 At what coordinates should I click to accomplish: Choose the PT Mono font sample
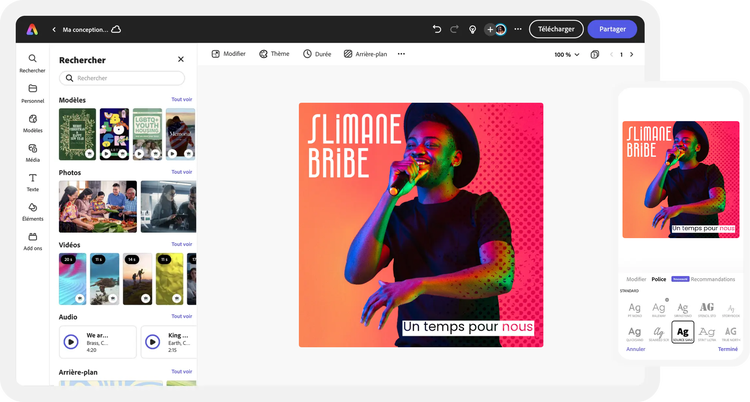(635, 310)
